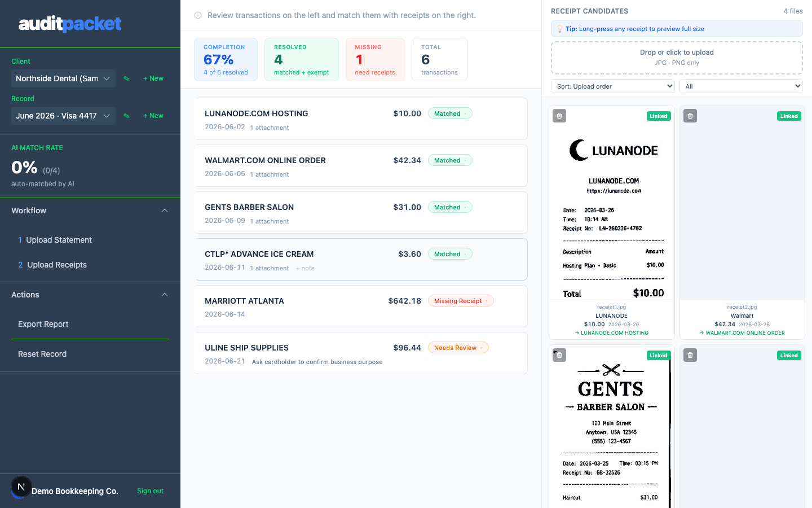Click the $642.18 amount for Marriott Atlanta
Viewport: 812px width, 508px height.
click(405, 301)
